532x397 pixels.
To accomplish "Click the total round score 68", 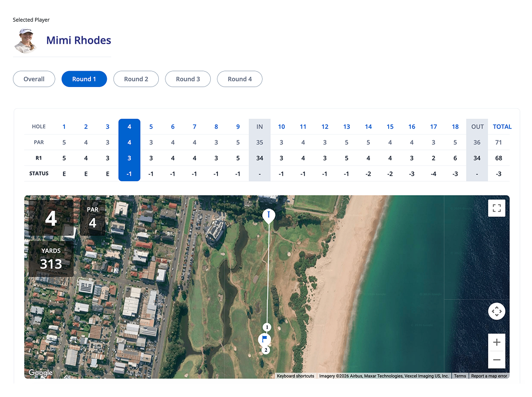I will click(498, 158).
